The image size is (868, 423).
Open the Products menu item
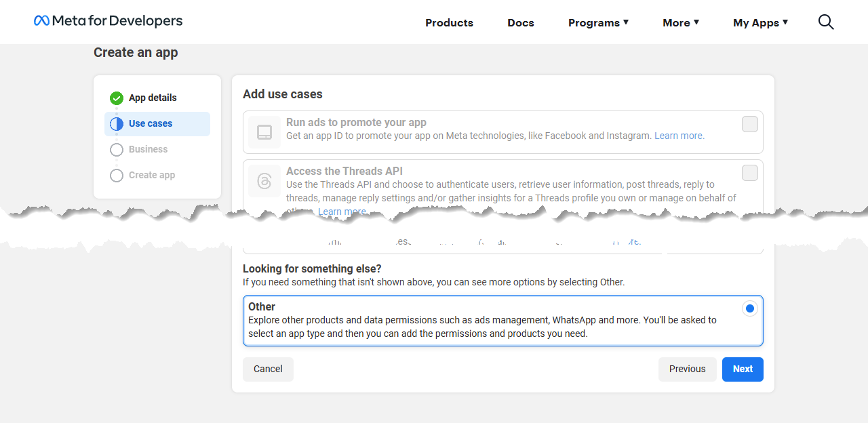tap(449, 22)
